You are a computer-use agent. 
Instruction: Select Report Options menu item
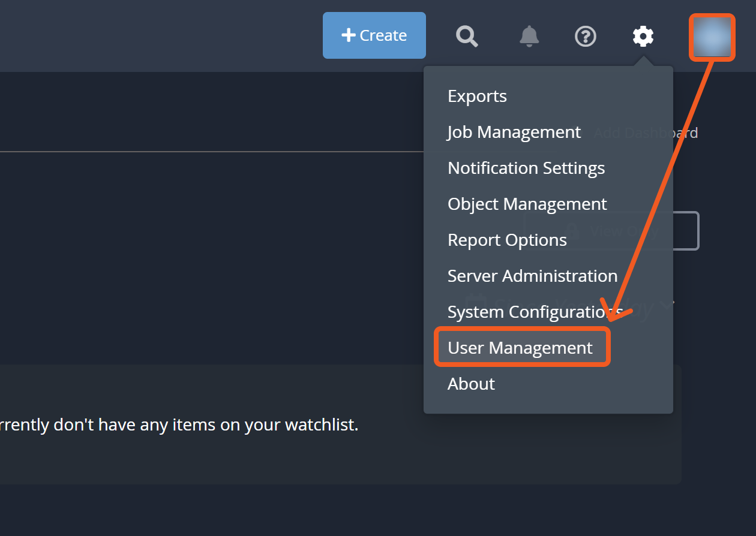507,240
